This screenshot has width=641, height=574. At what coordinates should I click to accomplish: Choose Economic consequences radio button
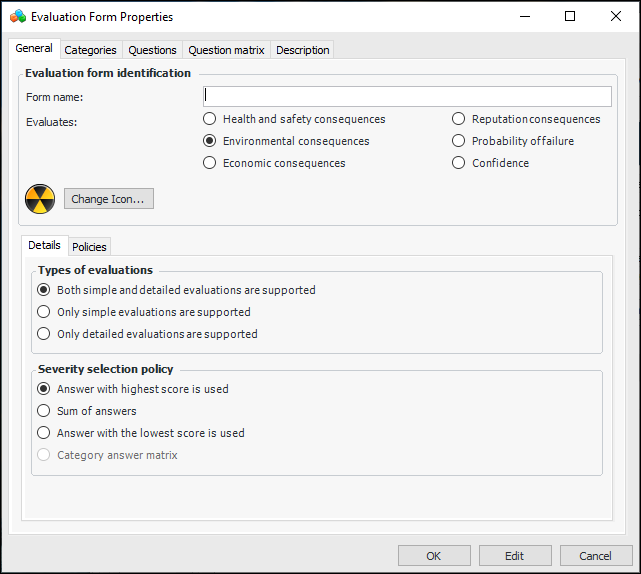point(210,163)
